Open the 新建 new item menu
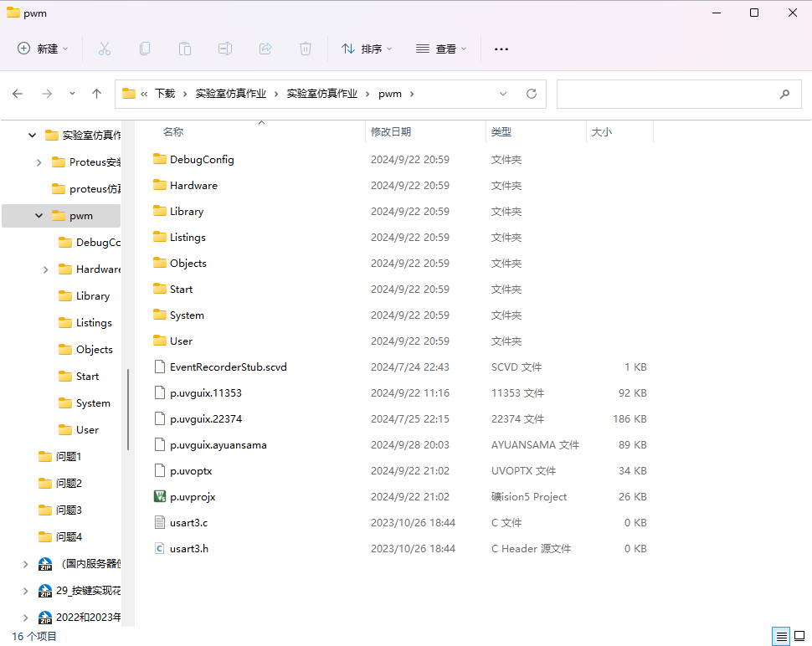Image resolution: width=812 pixels, height=646 pixels. pyautogui.click(x=42, y=49)
